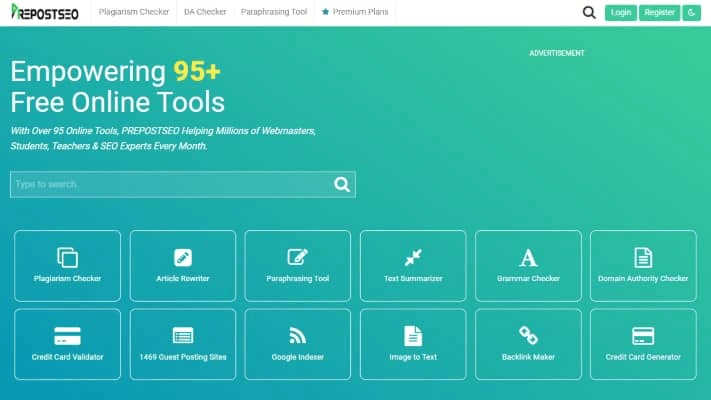Click the Login button
The width and height of the screenshot is (711, 400).
pyautogui.click(x=621, y=12)
